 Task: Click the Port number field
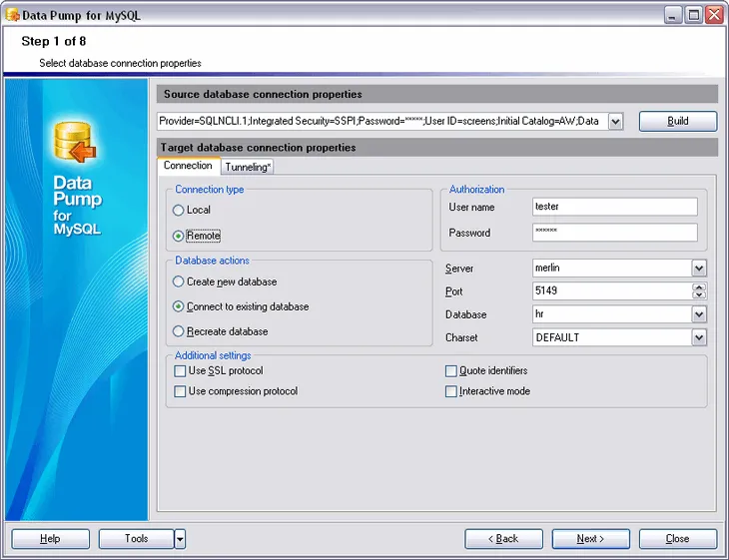click(x=612, y=291)
